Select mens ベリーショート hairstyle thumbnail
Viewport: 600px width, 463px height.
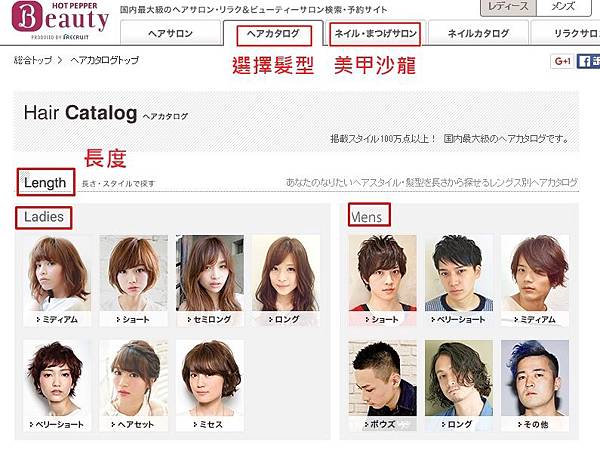(x=459, y=280)
